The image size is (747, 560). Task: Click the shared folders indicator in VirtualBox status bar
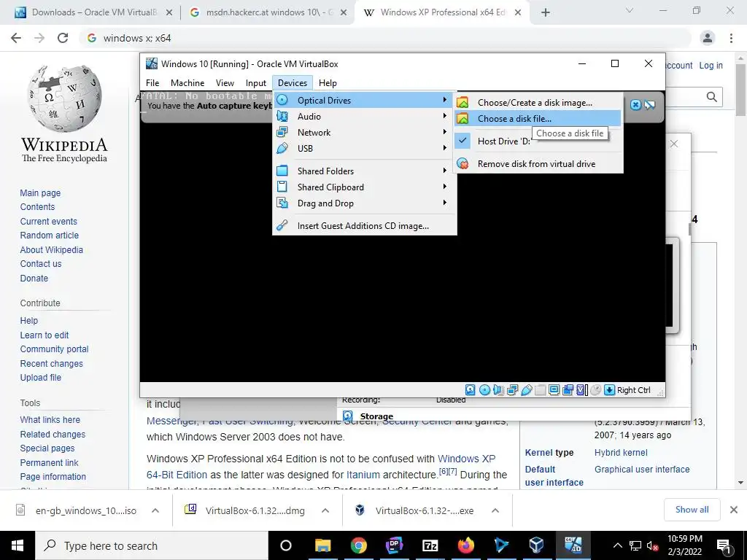tap(541, 390)
